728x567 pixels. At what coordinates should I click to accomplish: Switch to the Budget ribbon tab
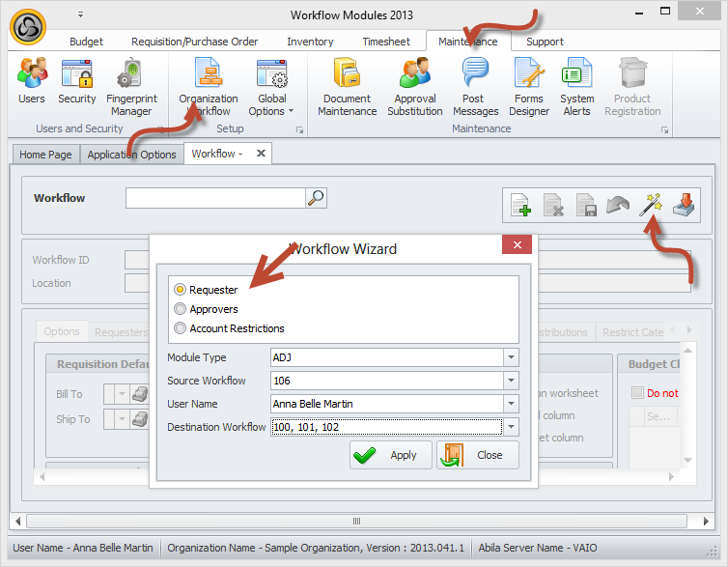click(86, 42)
